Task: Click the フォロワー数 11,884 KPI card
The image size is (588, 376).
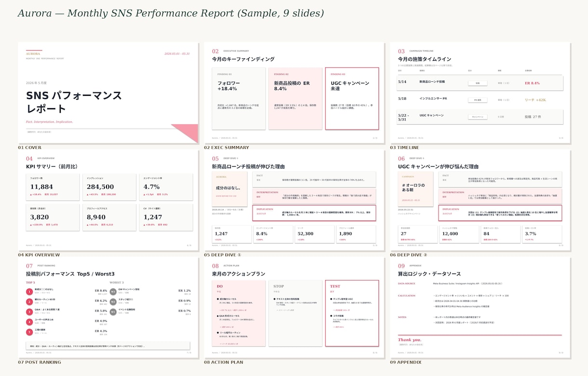Action: 53,187
